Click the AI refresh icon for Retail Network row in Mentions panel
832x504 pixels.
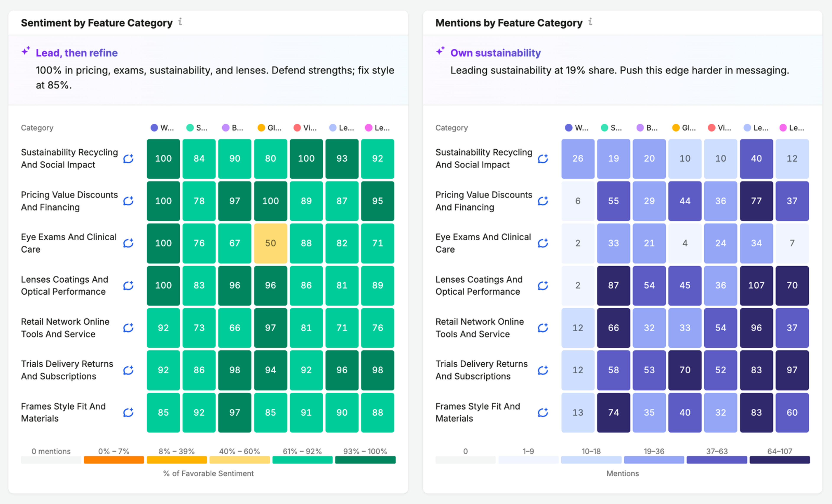[543, 328]
